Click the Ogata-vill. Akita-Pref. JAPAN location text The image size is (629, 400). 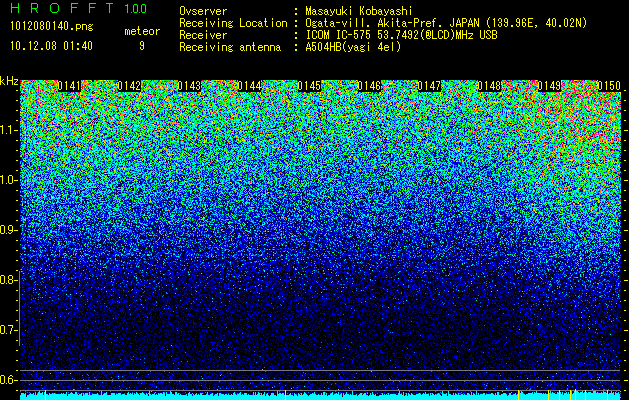(x=447, y=23)
